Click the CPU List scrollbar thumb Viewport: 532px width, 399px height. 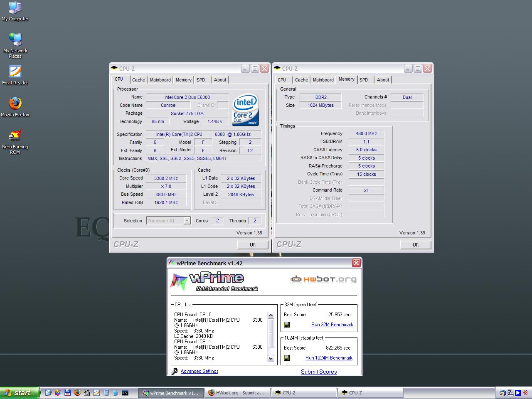271,333
